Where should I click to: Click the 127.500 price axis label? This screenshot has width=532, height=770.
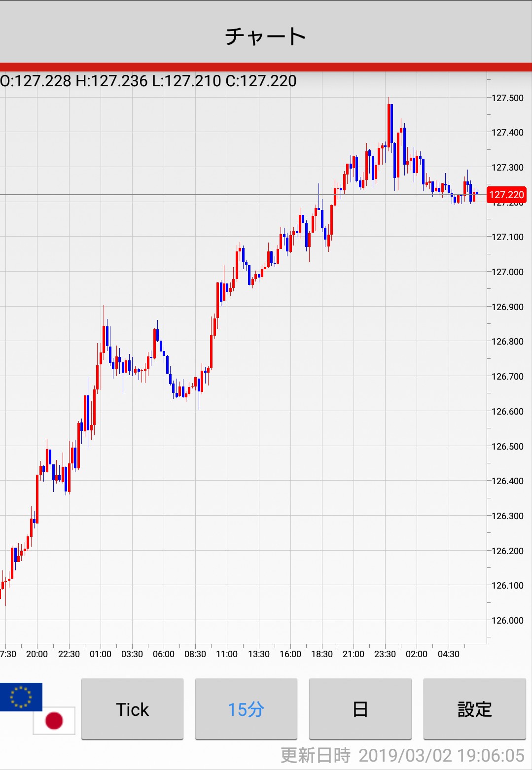point(507,98)
